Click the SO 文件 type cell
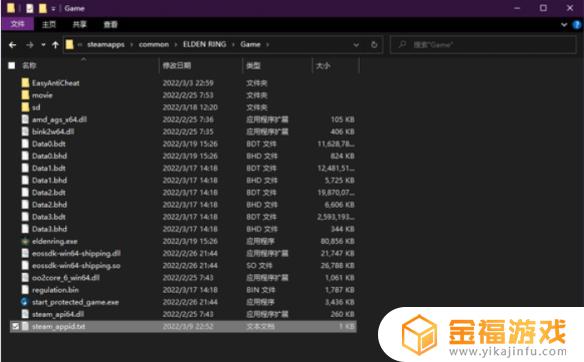The width and height of the screenshot is (584, 362). tap(259, 266)
